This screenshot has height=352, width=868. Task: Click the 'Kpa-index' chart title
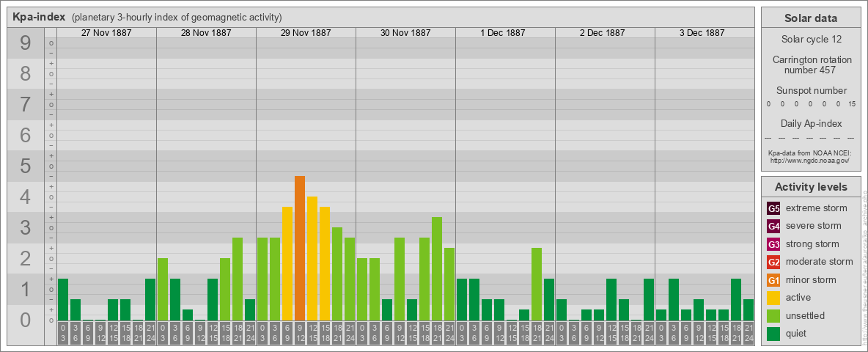coord(39,17)
